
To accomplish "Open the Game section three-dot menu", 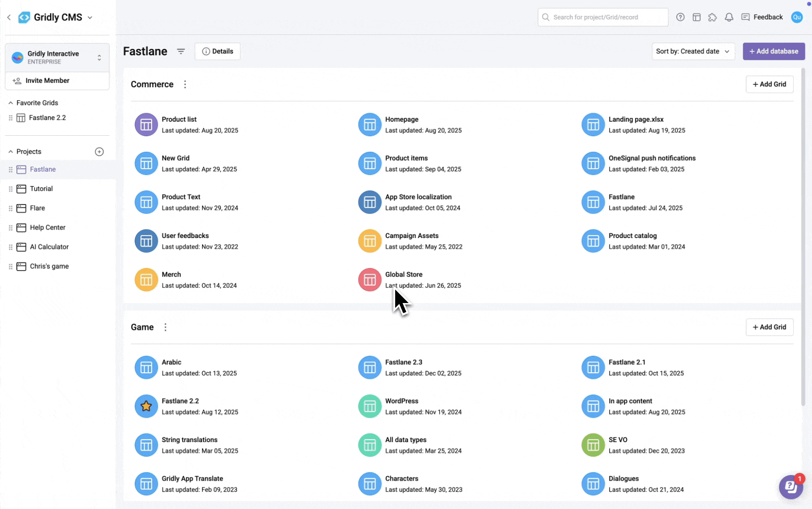I will tap(165, 327).
